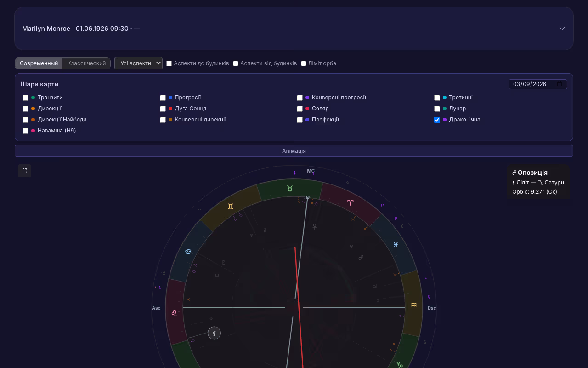Toggle the Ліміт орба checkbox
Viewport: 588px width, 368px height.
[304, 63]
